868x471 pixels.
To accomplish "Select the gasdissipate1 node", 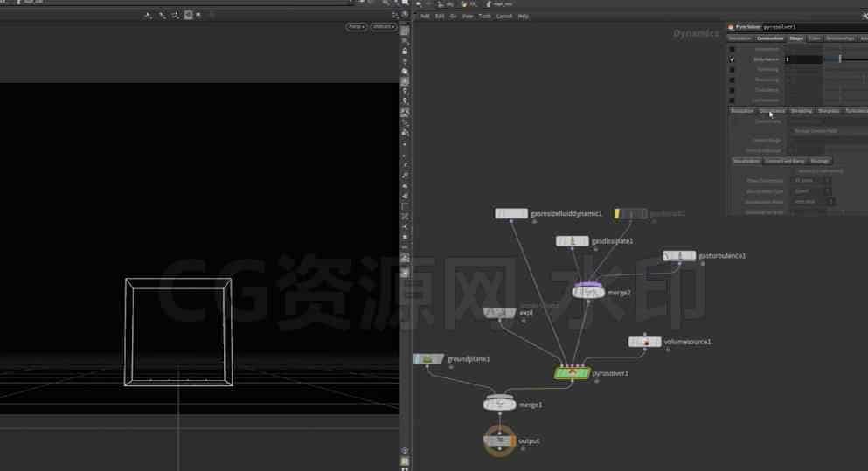I will [x=572, y=241].
